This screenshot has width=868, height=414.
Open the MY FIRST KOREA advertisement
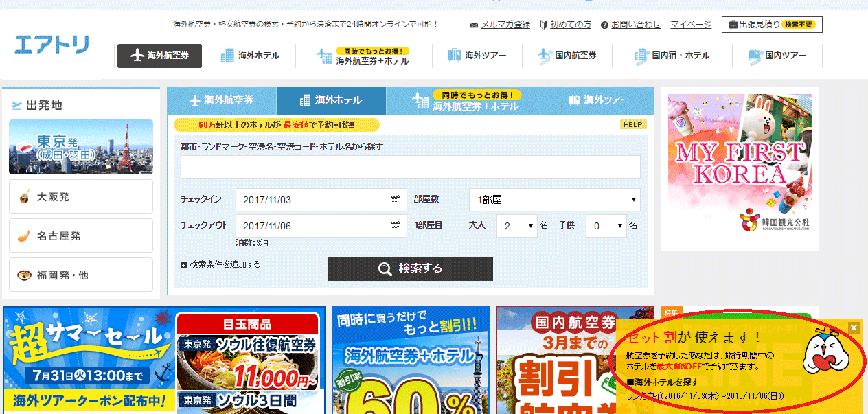point(740,163)
